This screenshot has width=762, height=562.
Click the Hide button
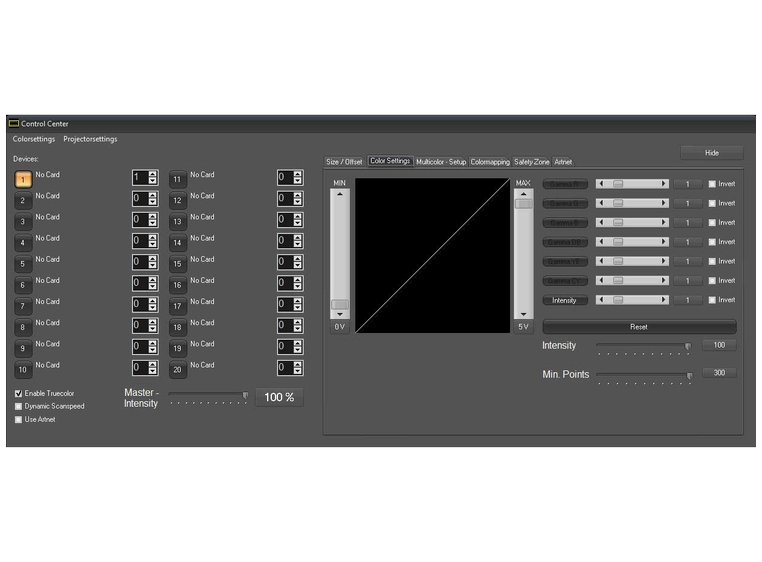tap(712, 153)
